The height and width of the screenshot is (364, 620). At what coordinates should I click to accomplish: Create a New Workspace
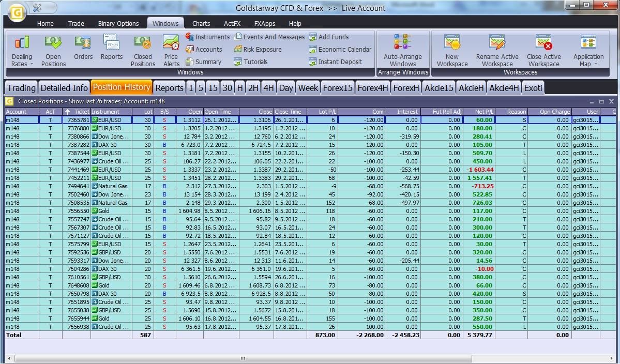pyautogui.click(x=452, y=51)
